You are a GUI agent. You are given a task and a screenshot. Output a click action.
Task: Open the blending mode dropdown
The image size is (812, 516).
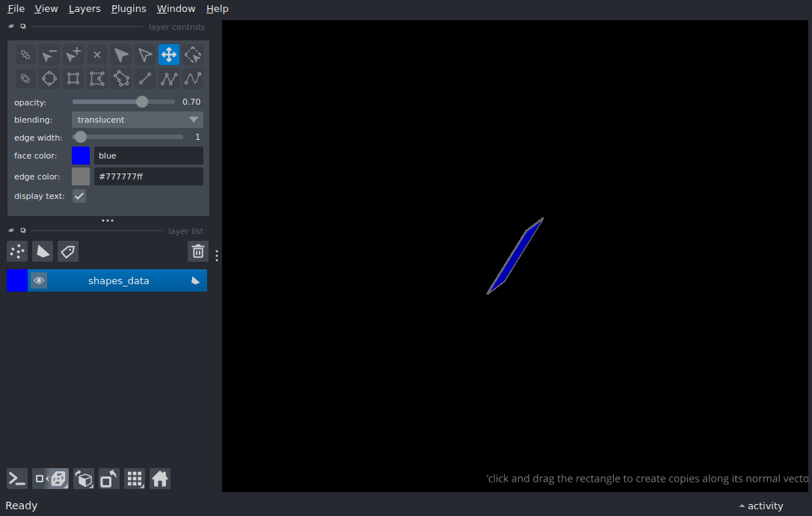click(138, 120)
